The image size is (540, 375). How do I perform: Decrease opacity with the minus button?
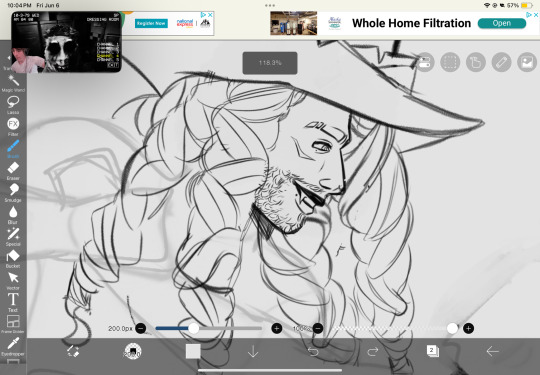318,329
